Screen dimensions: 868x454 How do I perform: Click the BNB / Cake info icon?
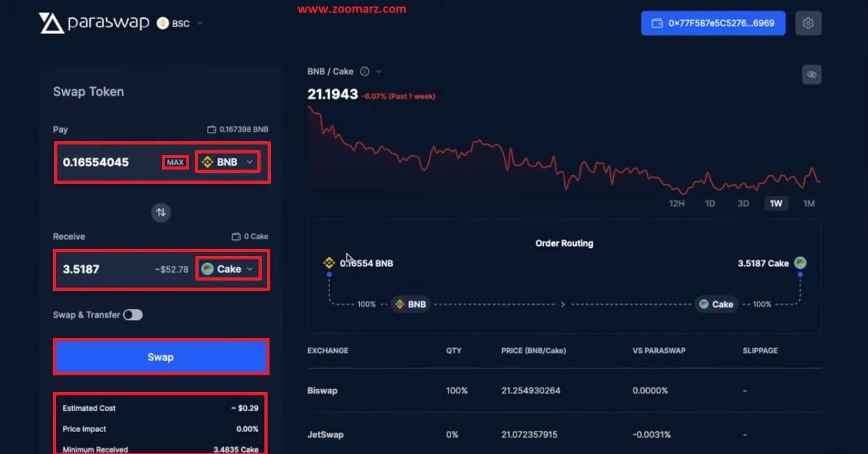coord(364,72)
